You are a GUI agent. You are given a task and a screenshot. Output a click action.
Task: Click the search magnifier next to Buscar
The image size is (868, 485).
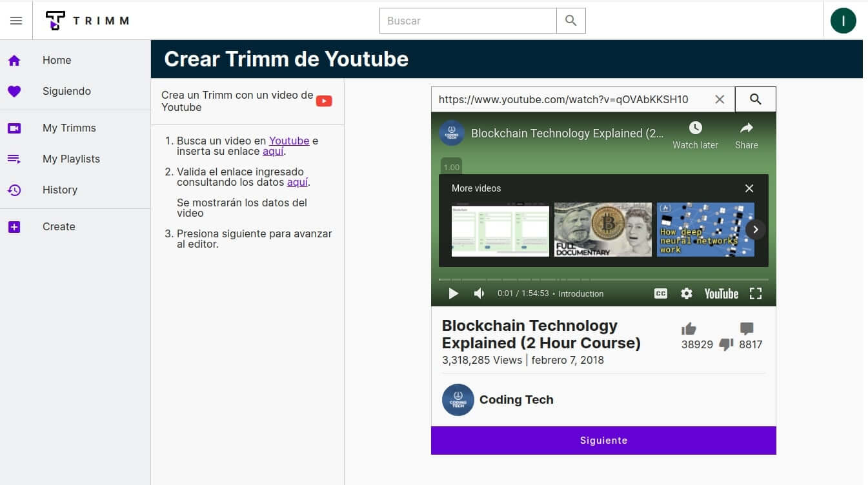tap(570, 21)
